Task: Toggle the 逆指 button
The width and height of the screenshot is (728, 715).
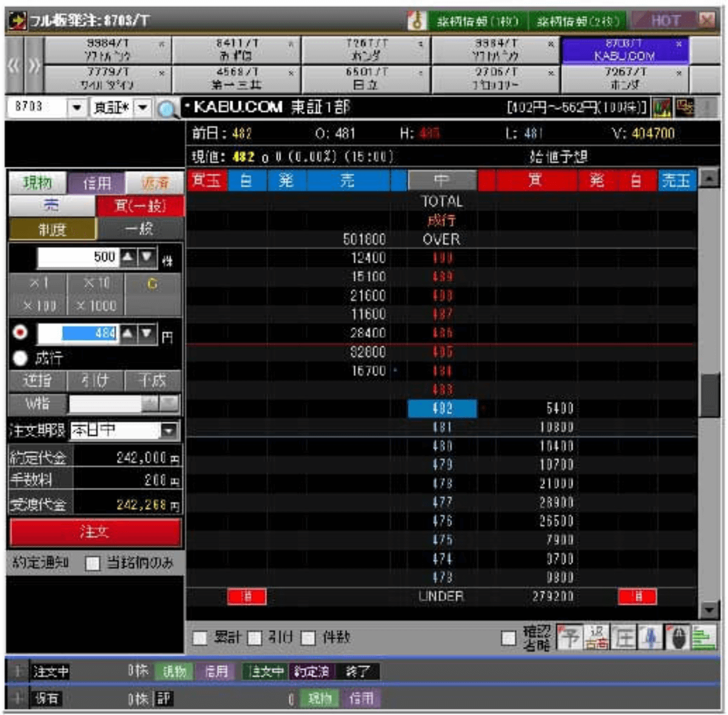Action: click(x=38, y=381)
